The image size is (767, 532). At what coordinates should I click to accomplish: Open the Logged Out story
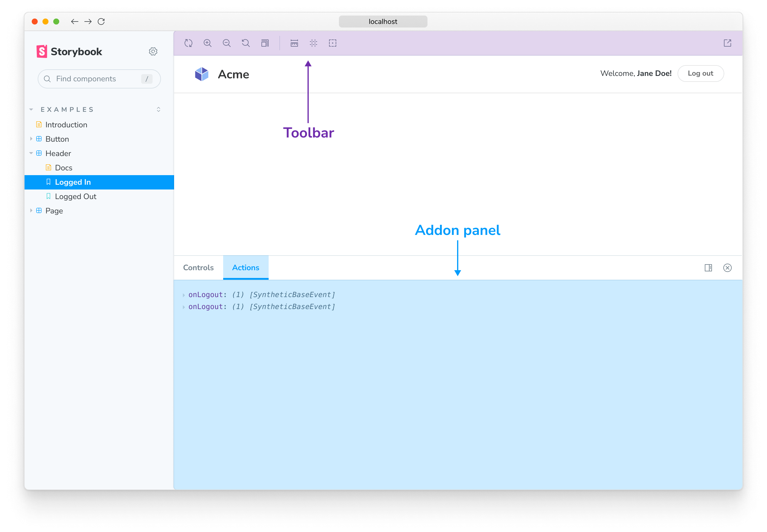pyautogui.click(x=75, y=196)
